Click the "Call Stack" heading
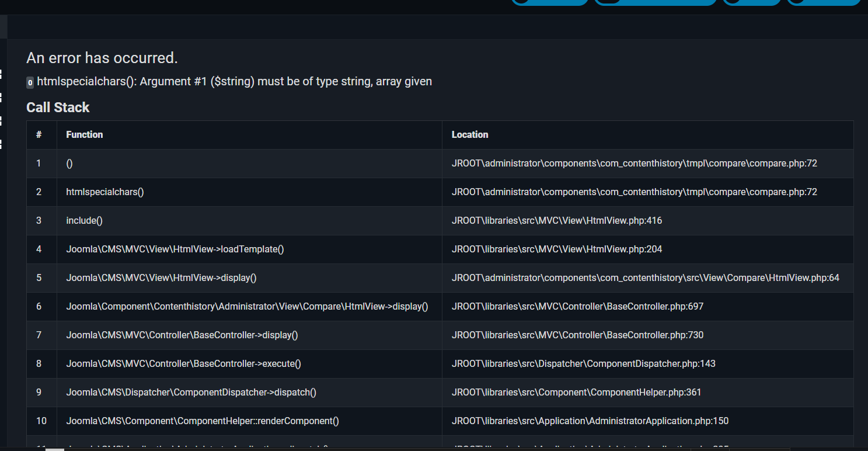The height and width of the screenshot is (451, 868). 58,107
